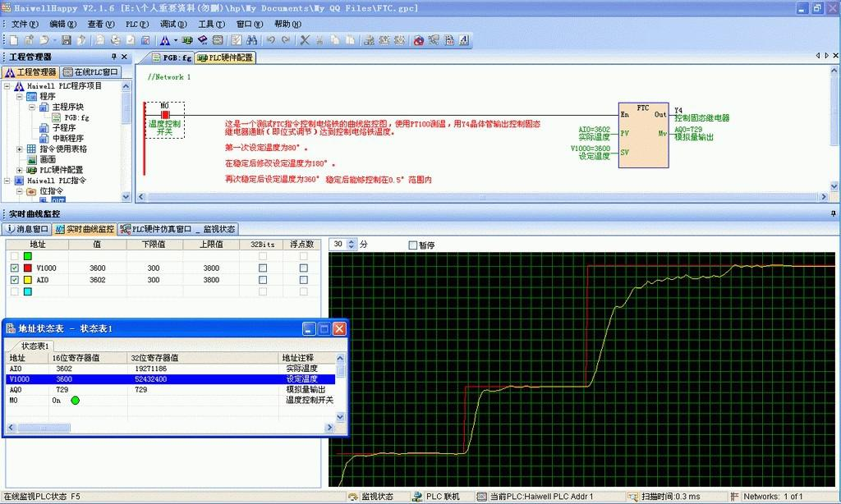Image resolution: width=841 pixels, height=504 pixels.
Task: Pin the 工程管理器 panel with pushpin icon
Action: pyautogui.click(x=114, y=57)
